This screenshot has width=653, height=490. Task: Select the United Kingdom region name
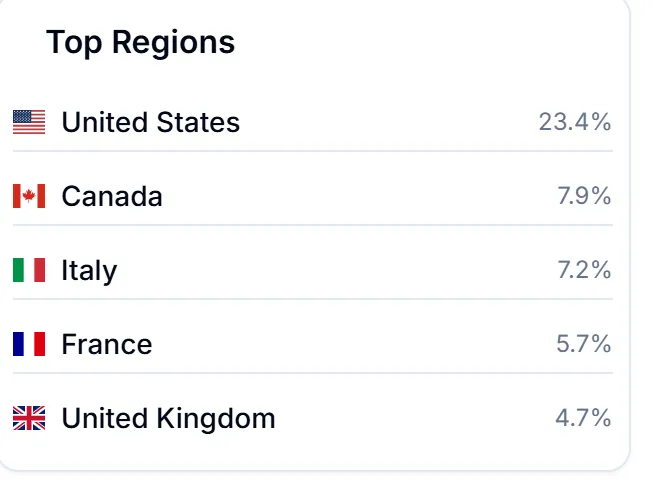(x=168, y=418)
